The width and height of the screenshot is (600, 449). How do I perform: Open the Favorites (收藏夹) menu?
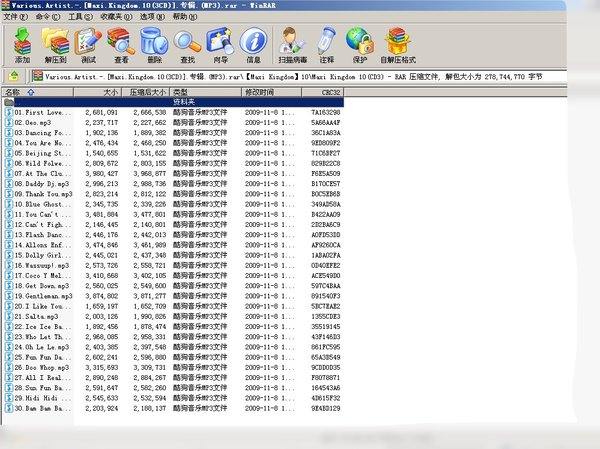click(x=116, y=17)
